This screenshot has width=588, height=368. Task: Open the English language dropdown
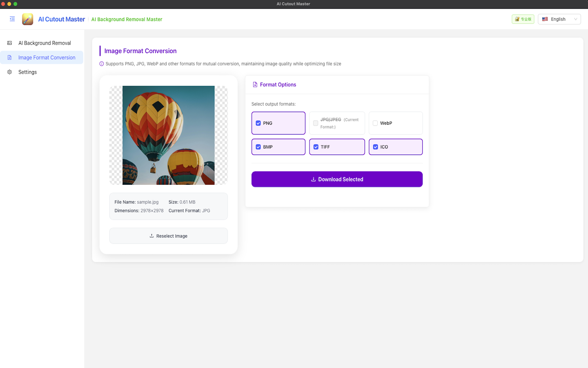coord(559,19)
